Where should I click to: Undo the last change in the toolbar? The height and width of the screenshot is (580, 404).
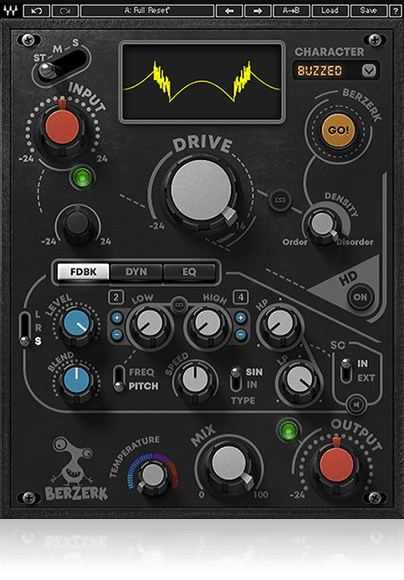37,11
